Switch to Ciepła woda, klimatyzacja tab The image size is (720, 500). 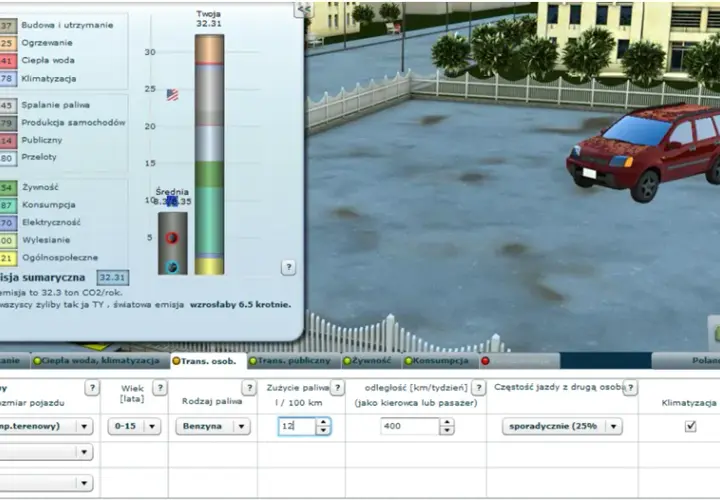(x=100, y=361)
